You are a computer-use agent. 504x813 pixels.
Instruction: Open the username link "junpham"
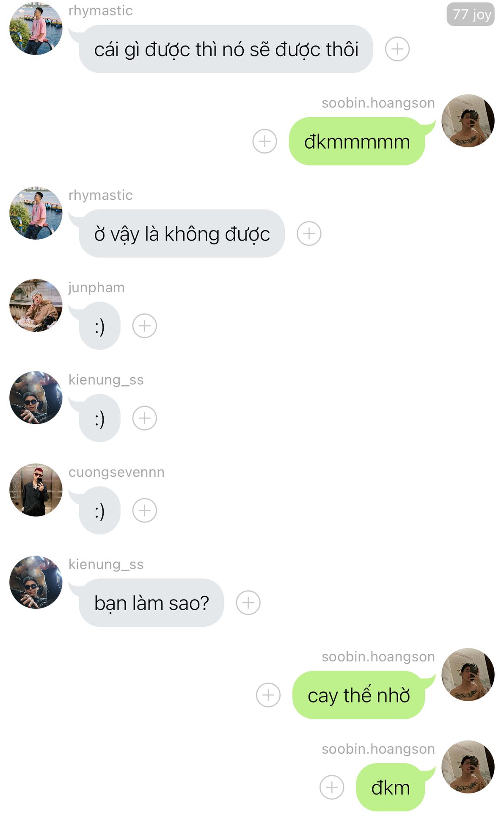pyautogui.click(x=96, y=288)
